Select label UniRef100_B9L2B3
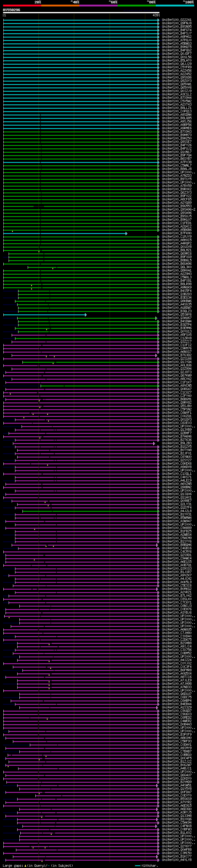 click(x=177, y=443)
